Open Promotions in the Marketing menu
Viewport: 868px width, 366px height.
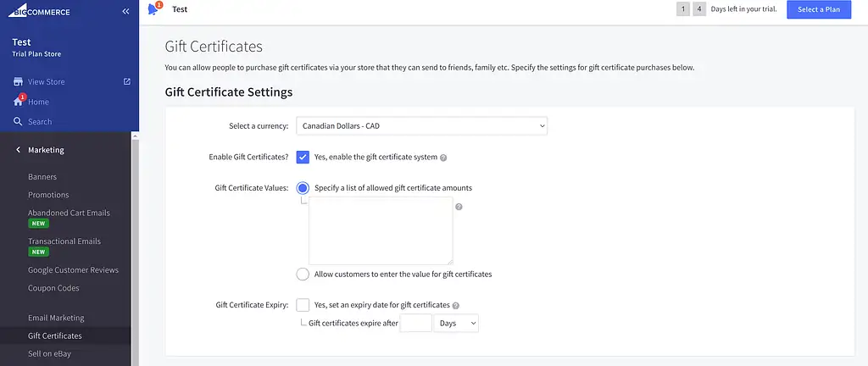point(48,195)
